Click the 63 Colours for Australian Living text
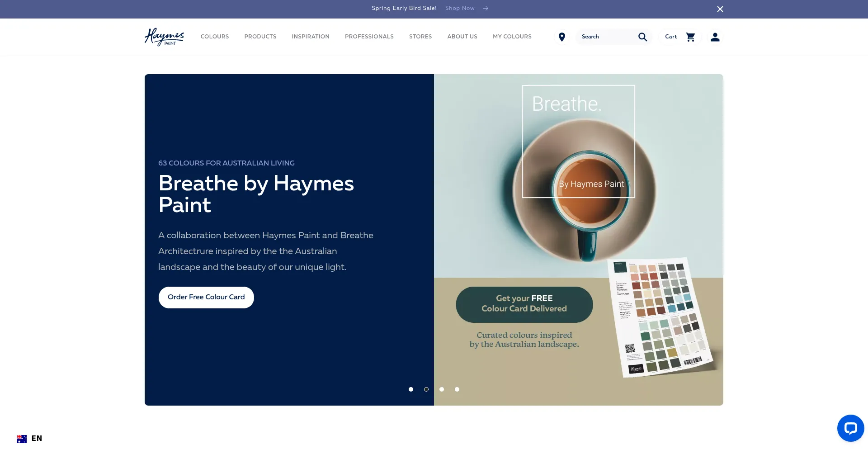The height and width of the screenshot is (449, 868). (226, 163)
